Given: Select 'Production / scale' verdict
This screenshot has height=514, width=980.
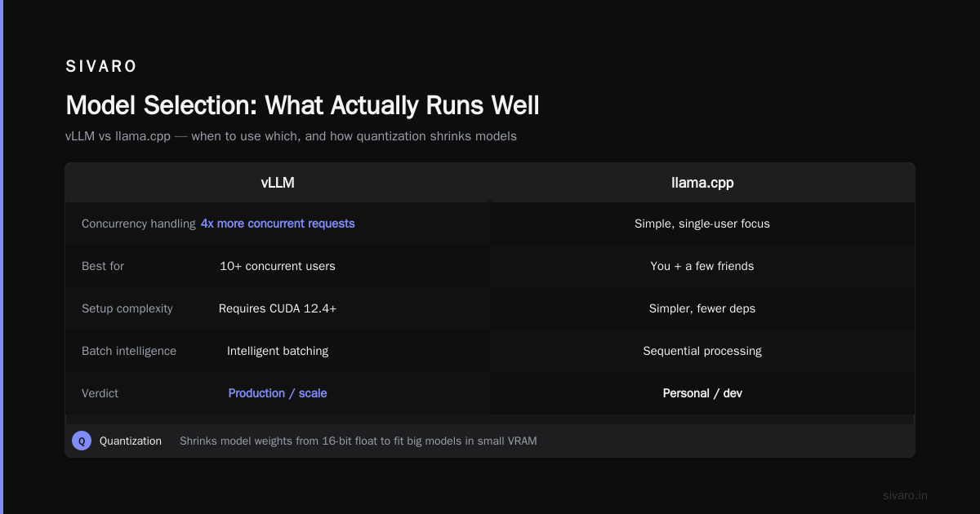Looking at the screenshot, I should pos(278,393).
